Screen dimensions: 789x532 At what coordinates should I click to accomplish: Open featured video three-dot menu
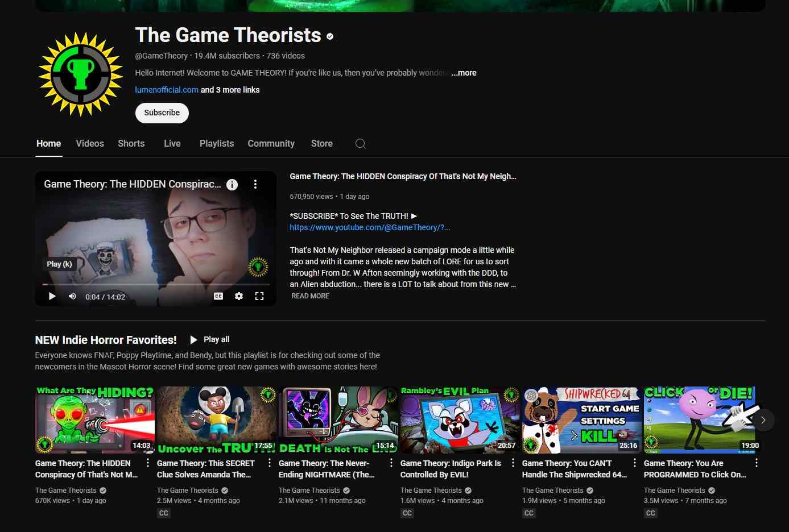tap(255, 184)
